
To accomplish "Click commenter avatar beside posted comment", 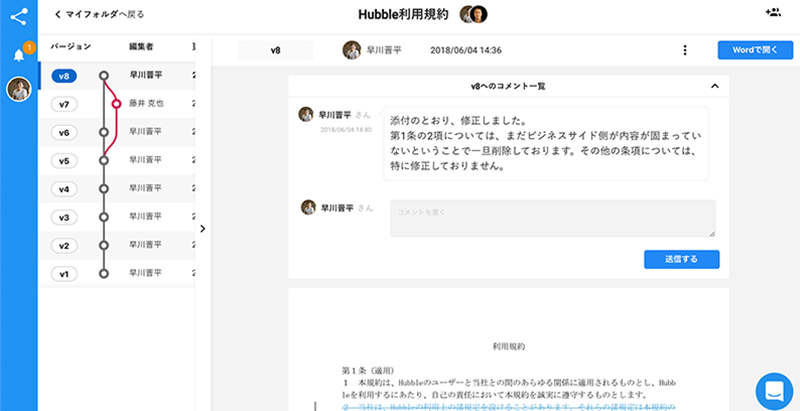I will pyautogui.click(x=306, y=114).
